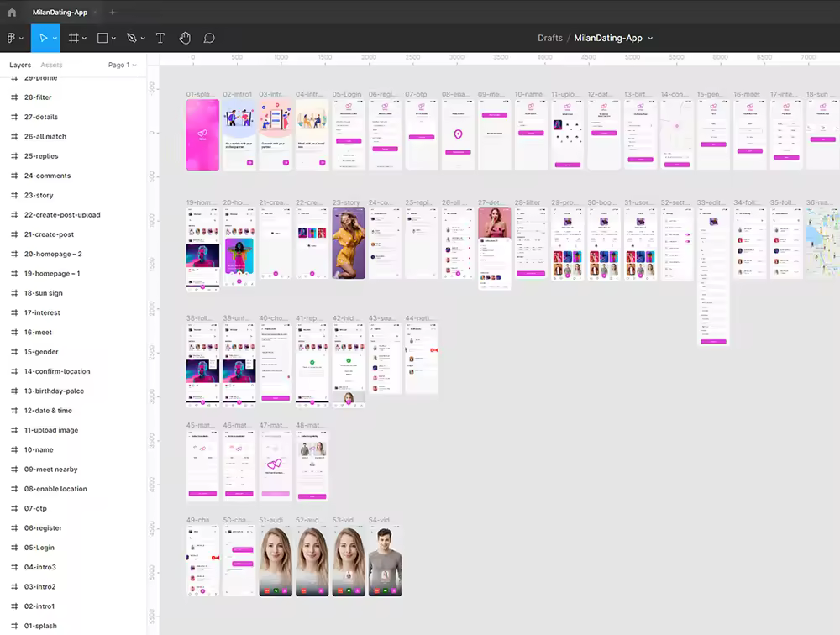The width and height of the screenshot is (840, 635).
Task: Expand the Move tool options arrow
Action: pyautogui.click(x=55, y=39)
